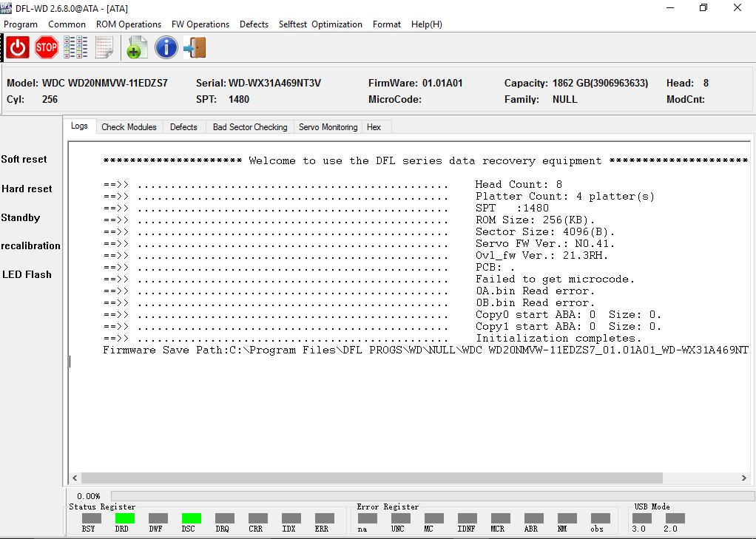
Task: Click the "0A.bin Read error." log line
Action: pyautogui.click(x=535, y=291)
